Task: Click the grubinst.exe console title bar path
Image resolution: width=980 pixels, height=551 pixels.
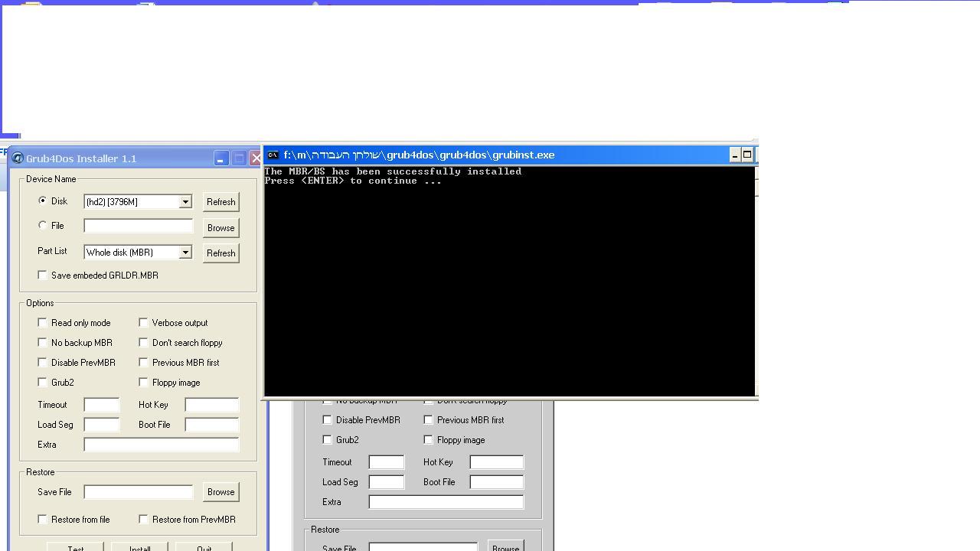Action: [x=419, y=155]
